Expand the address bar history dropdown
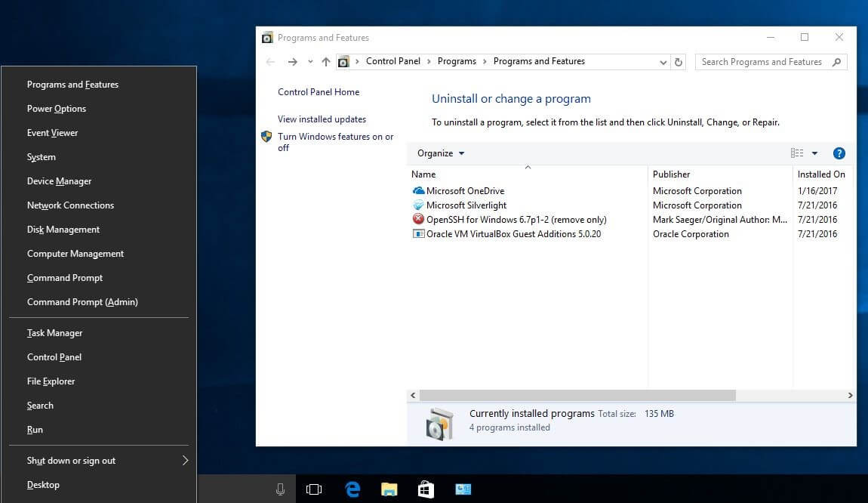 tap(663, 62)
